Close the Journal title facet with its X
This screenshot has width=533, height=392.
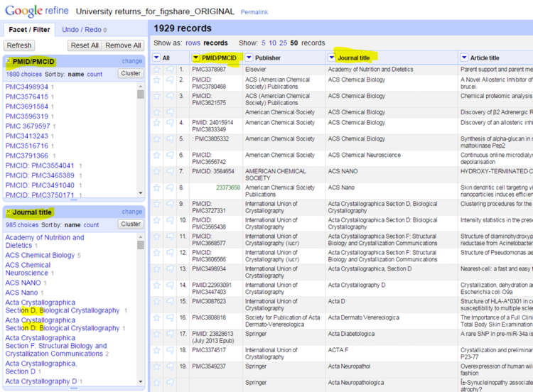pyautogui.click(x=9, y=212)
